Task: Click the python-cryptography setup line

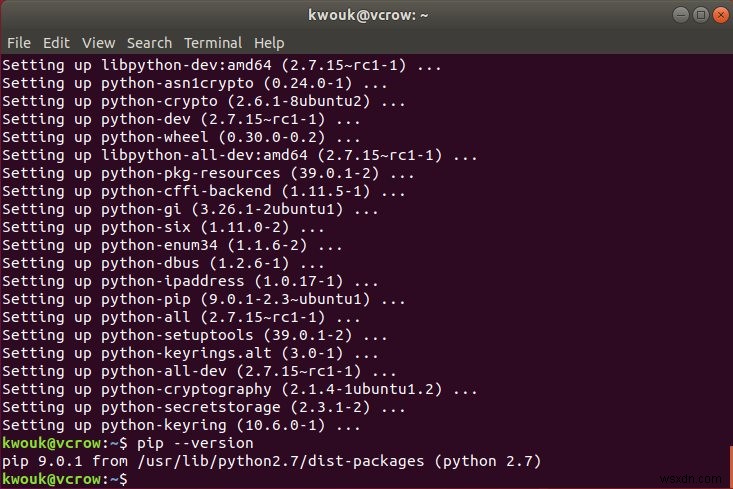Action: 225,389
